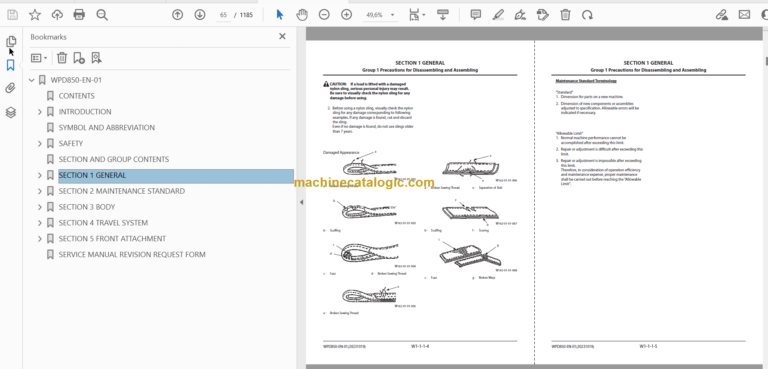768x369 pixels.
Task: Rotate the page with the rotate icon
Action: [587, 15]
